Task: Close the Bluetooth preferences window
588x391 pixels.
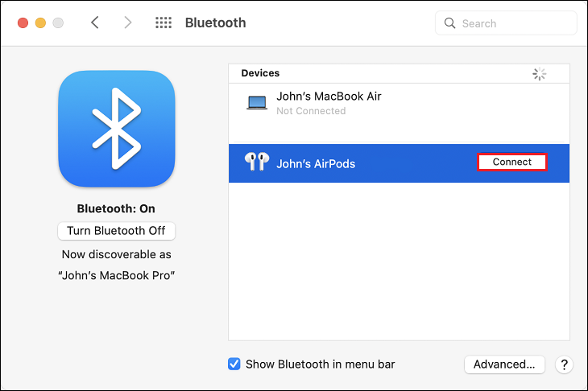Action: tap(23, 23)
